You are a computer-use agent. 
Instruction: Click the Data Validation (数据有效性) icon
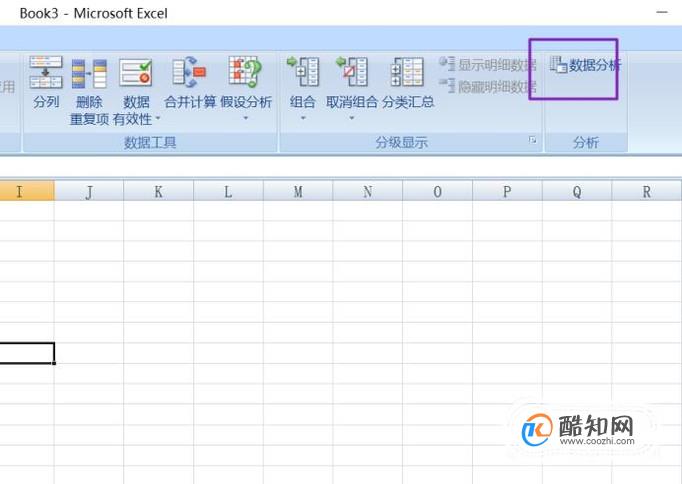point(136,73)
